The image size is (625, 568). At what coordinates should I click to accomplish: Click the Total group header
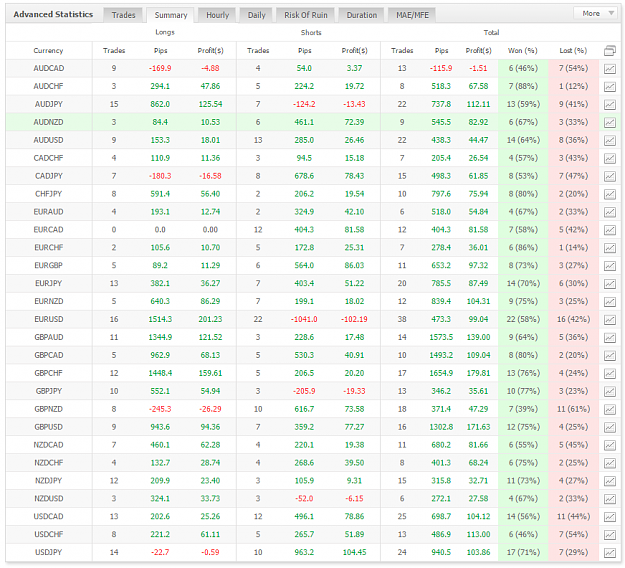[491, 32]
